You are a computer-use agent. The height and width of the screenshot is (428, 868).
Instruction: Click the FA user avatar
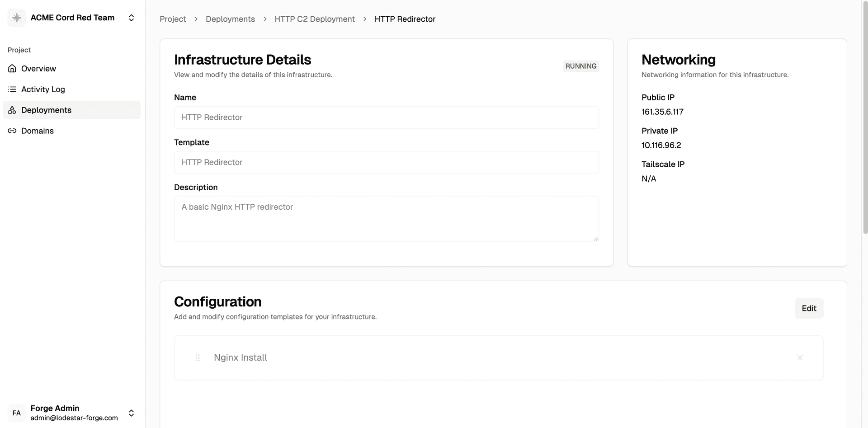17,413
